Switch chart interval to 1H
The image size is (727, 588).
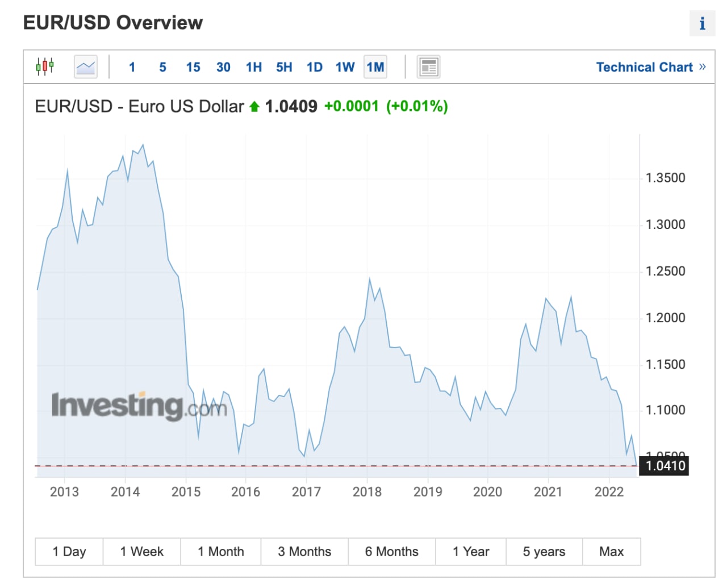point(254,67)
